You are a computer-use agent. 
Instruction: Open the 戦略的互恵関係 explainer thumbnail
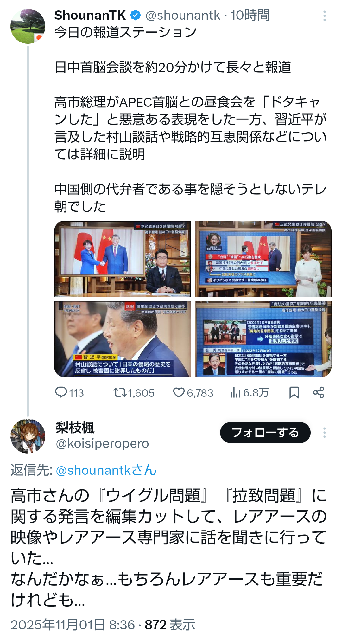263,339
